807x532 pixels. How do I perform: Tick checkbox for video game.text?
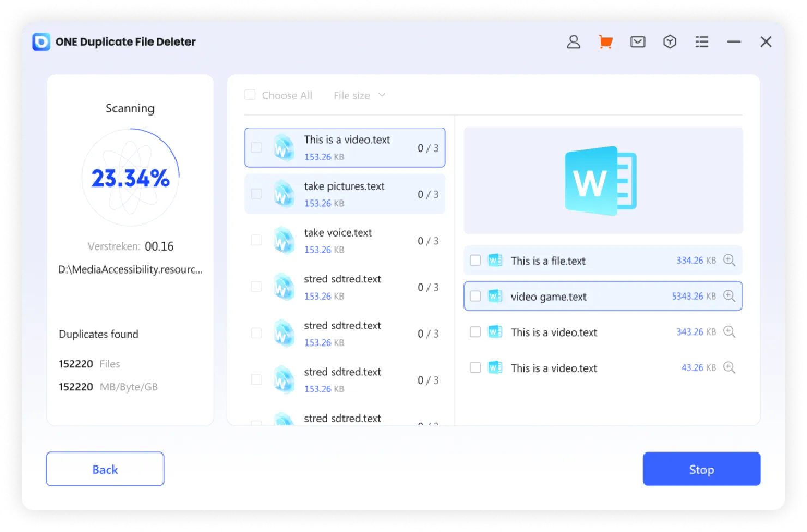475,296
